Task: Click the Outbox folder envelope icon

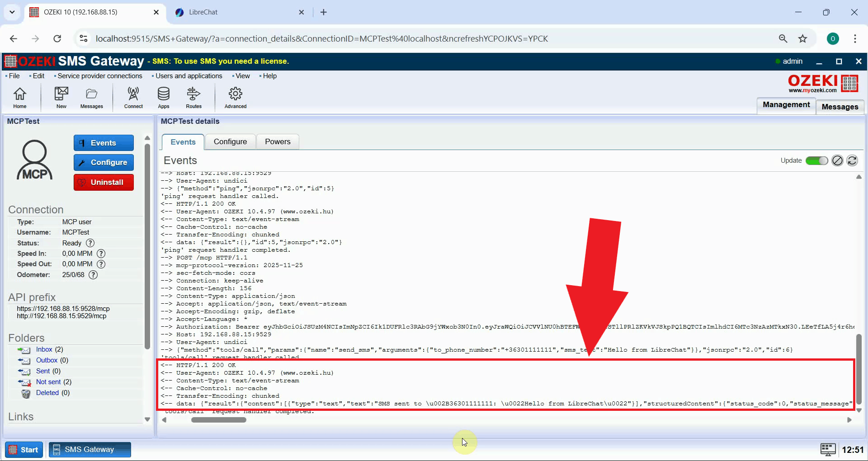Action: [x=24, y=361]
